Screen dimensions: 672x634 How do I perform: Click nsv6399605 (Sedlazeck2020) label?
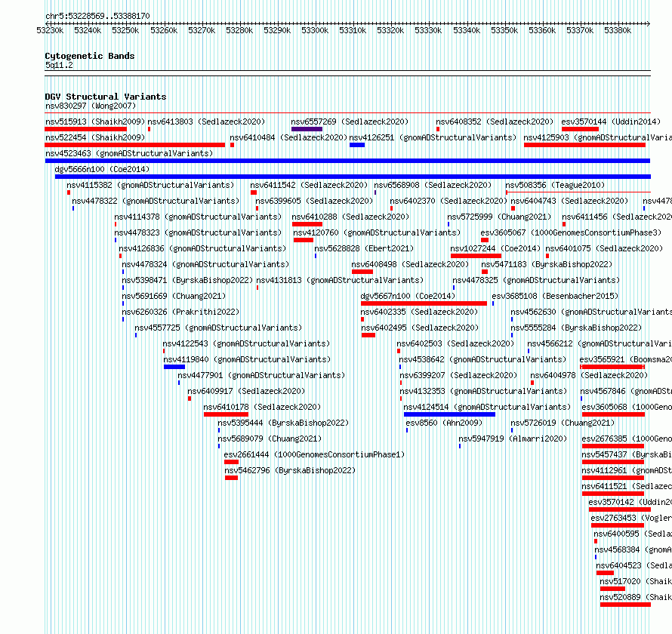(x=314, y=201)
